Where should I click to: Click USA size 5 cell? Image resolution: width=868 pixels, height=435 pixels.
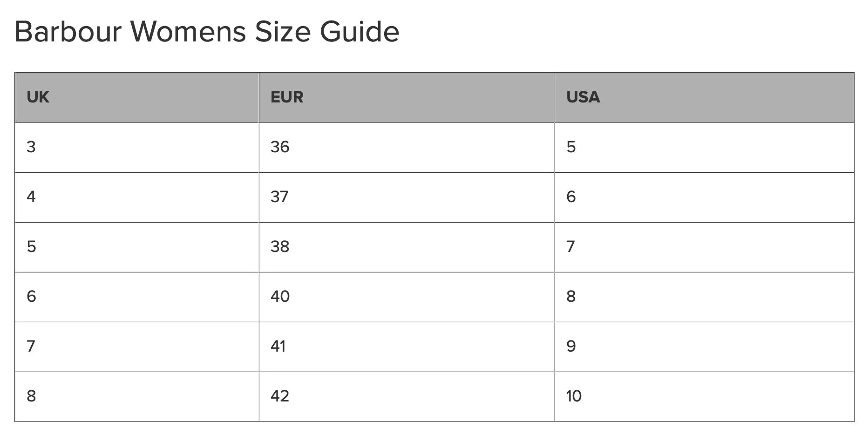coord(705,148)
